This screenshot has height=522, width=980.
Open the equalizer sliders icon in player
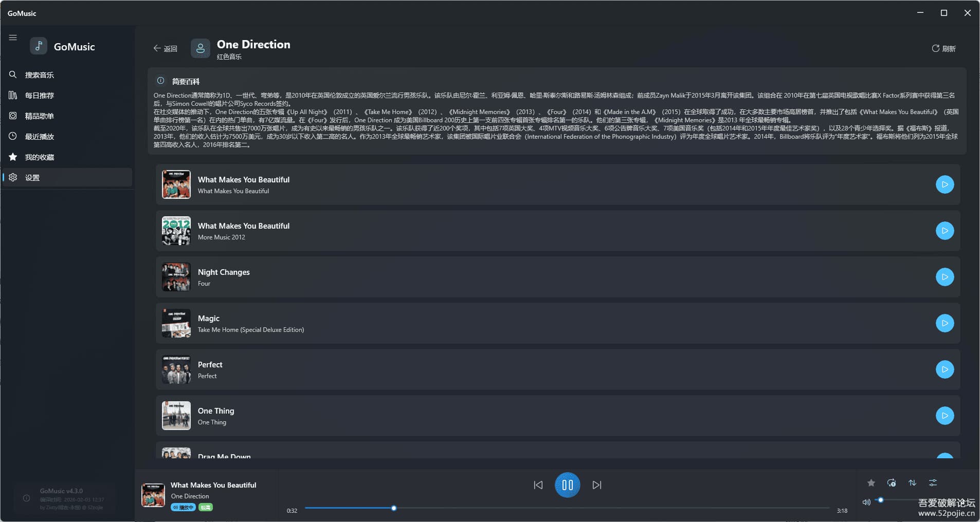coord(933,483)
